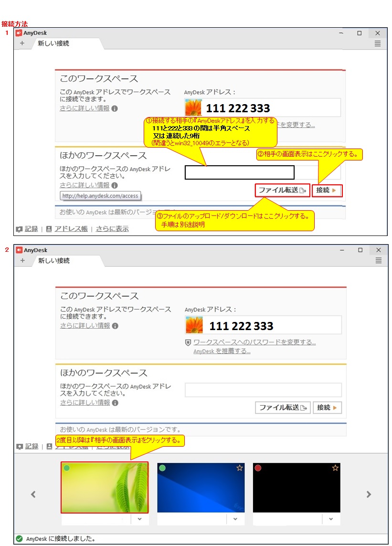Click the 接続 button in second AnyDesk window

(327, 408)
